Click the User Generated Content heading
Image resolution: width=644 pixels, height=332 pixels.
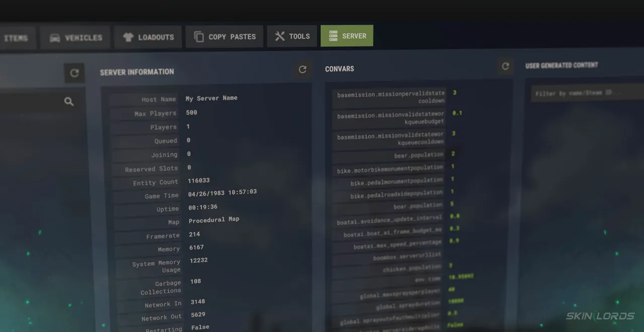(561, 65)
